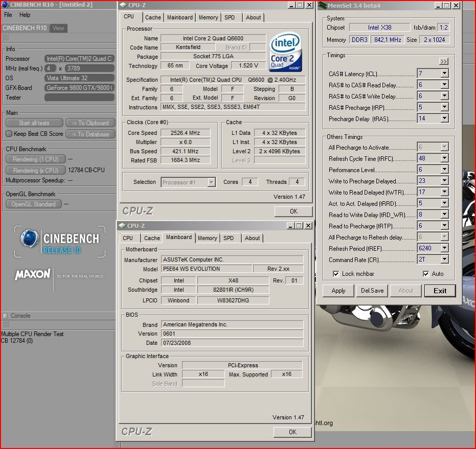Close the MemSet window
Screen dimensions: 476x449
click(x=456, y=6)
